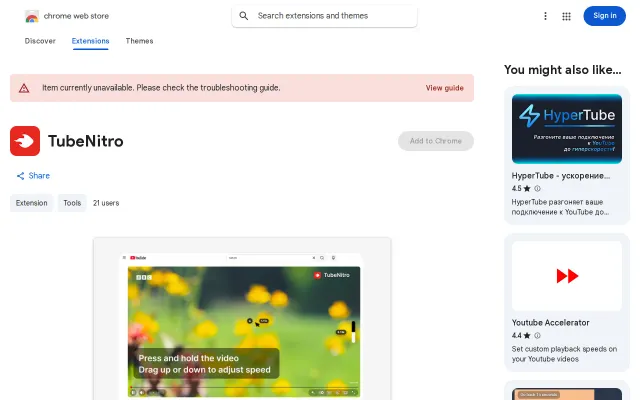The image size is (640, 400).
Task: Click the 'You might also like...' heading
Action: [562, 70]
